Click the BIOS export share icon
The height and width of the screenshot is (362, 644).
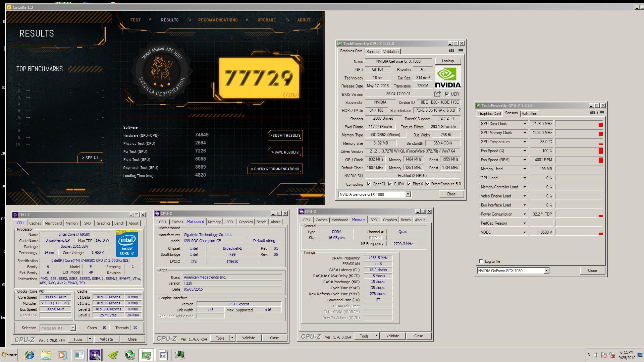tap(437, 94)
